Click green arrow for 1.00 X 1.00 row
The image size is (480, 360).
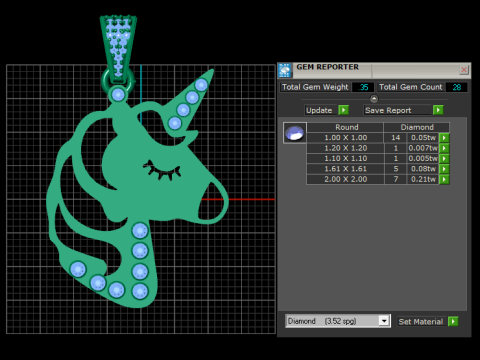click(x=444, y=138)
